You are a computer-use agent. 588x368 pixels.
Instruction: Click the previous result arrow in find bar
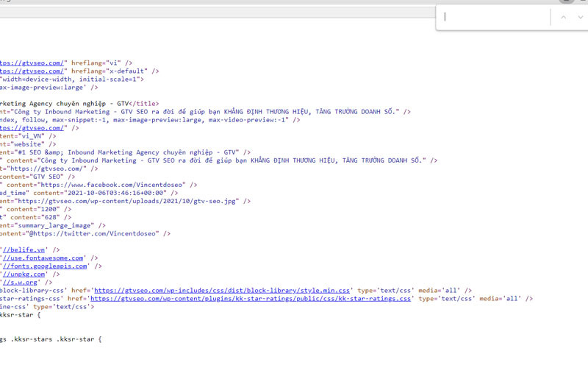click(x=563, y=17)
